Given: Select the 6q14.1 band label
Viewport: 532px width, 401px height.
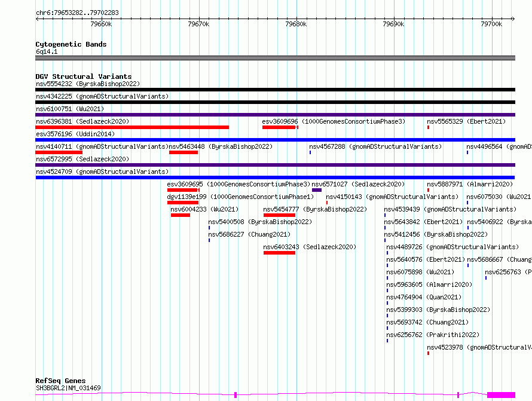Looking at the screenshot, I should click(x=47, y=51).
